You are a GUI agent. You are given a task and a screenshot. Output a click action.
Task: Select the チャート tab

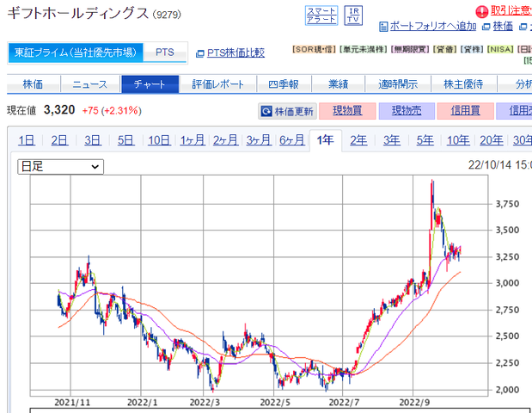click(x=150, y=84)
